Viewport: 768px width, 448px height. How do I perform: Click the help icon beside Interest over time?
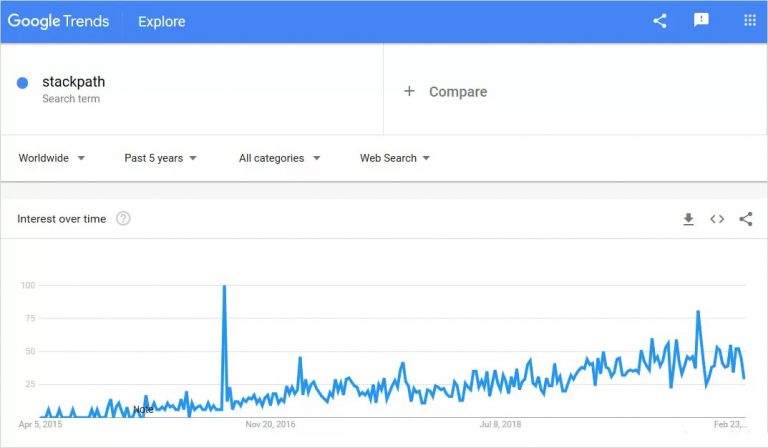[x=123, y=219]
